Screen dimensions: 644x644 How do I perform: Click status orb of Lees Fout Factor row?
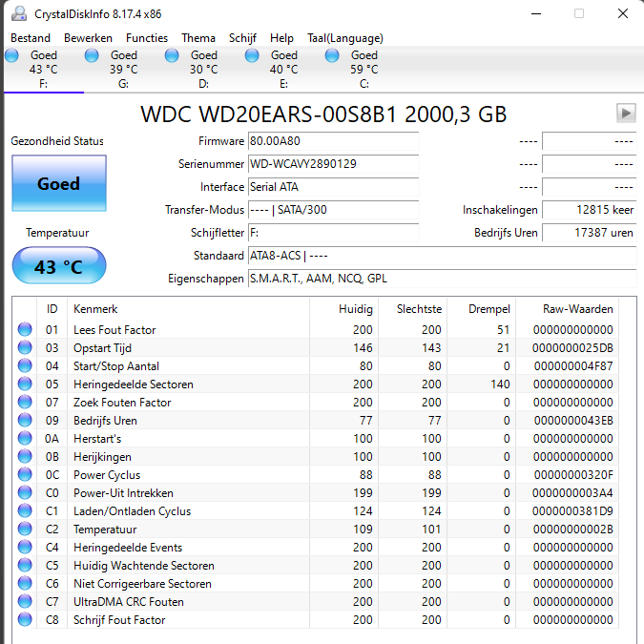25,329
